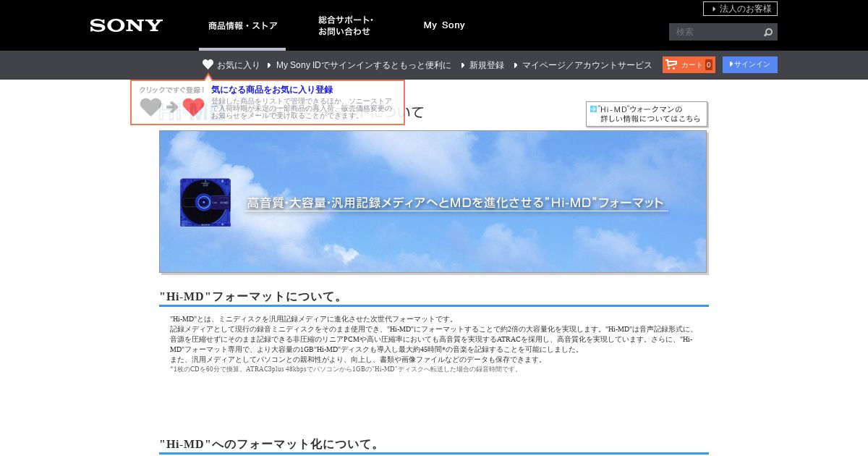This screenshot has width=868, height=456.
Task: Click the Hi-MD format sky banner text
Action: click(x=456, y=203)
